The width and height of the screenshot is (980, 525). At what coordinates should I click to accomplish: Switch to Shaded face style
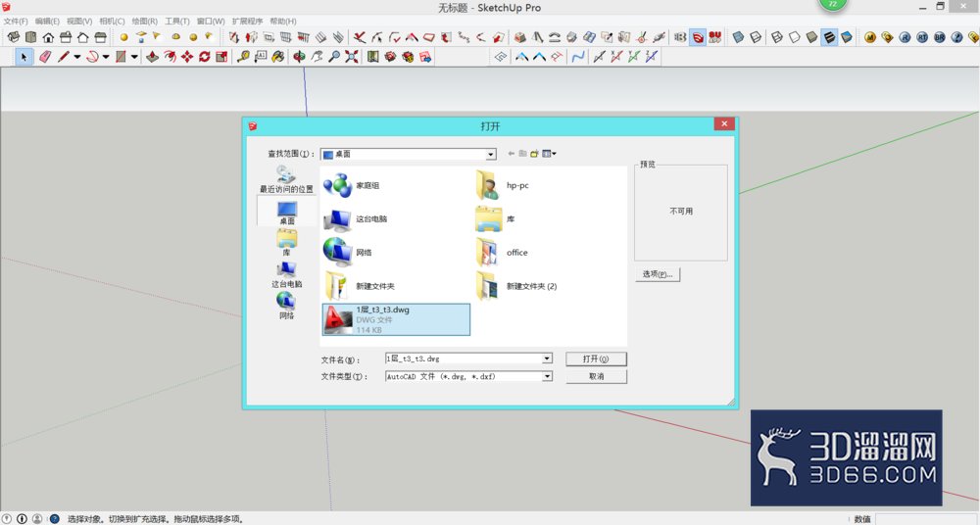(811, 37)
